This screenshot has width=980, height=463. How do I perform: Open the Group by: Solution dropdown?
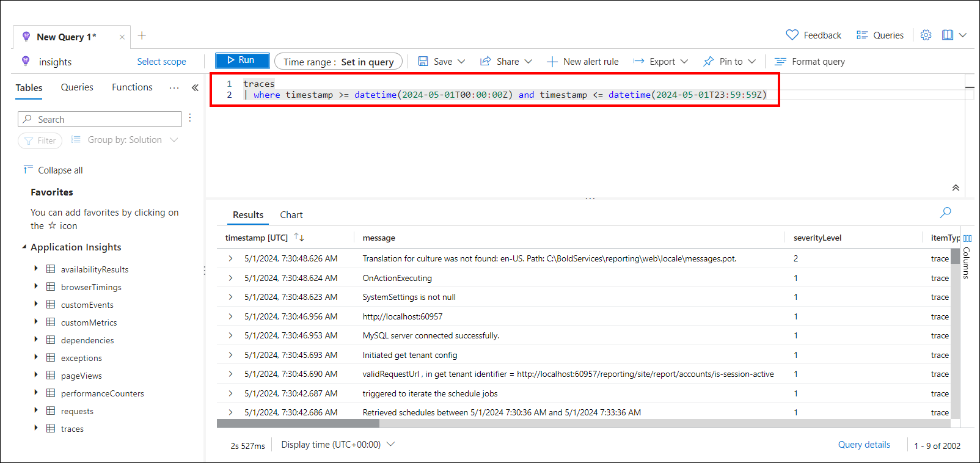click(124, 140)
